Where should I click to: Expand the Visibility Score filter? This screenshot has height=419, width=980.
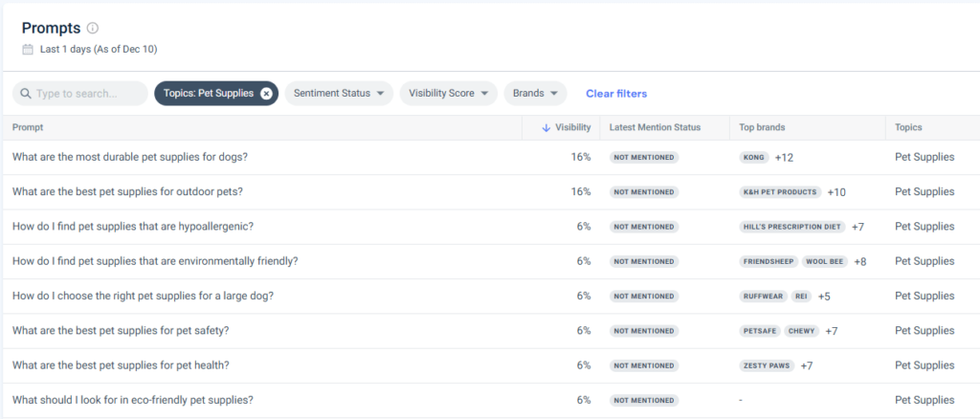[448, 94]
